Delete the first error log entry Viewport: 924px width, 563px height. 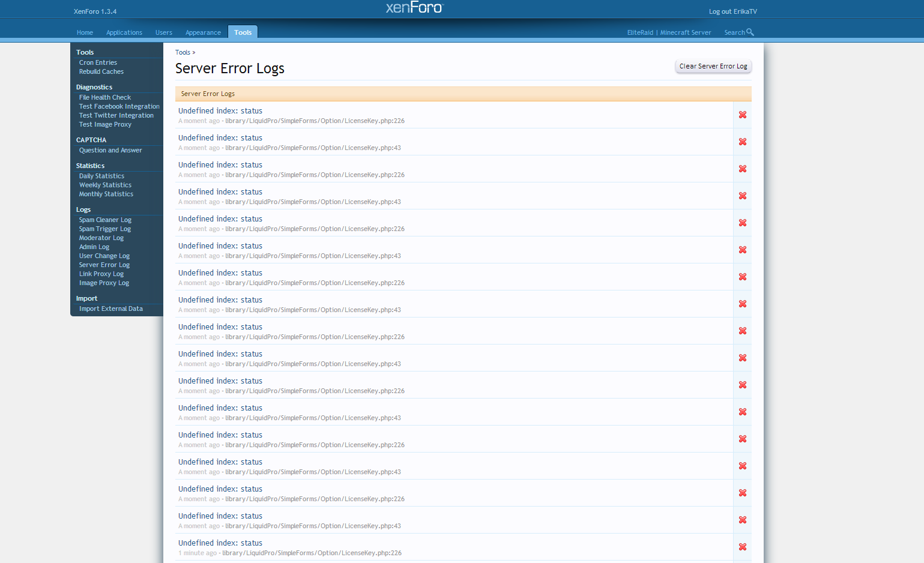click(x=742, y=115)
